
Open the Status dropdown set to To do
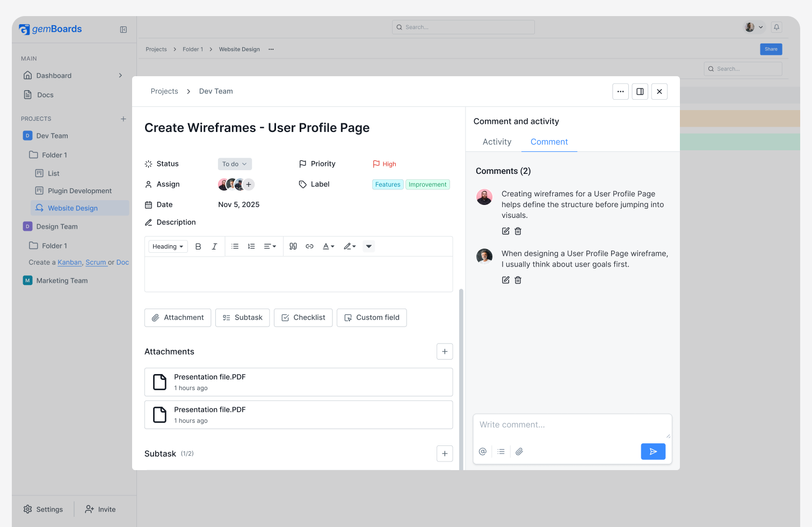pyautogui.click(x=235, y=164)
